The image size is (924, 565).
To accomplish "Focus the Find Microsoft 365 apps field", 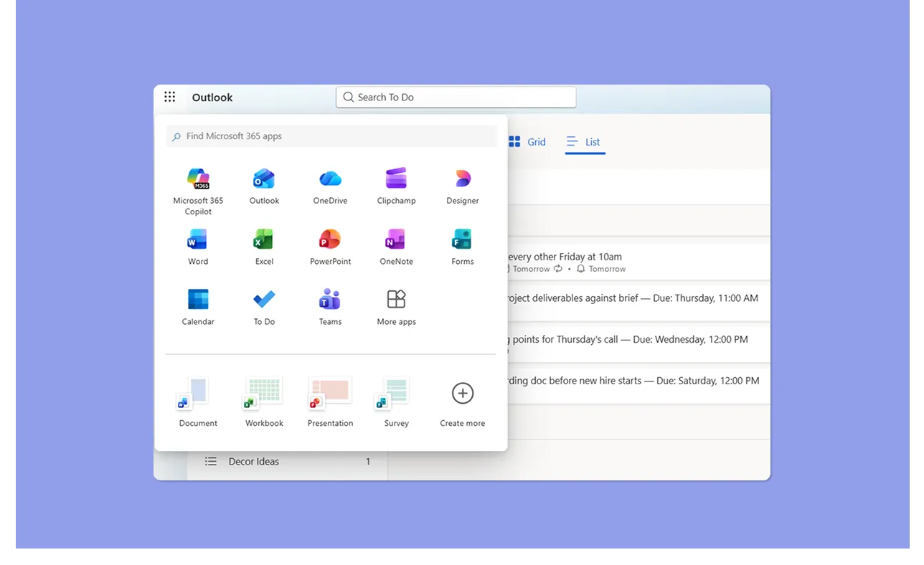I will point(331,136).
